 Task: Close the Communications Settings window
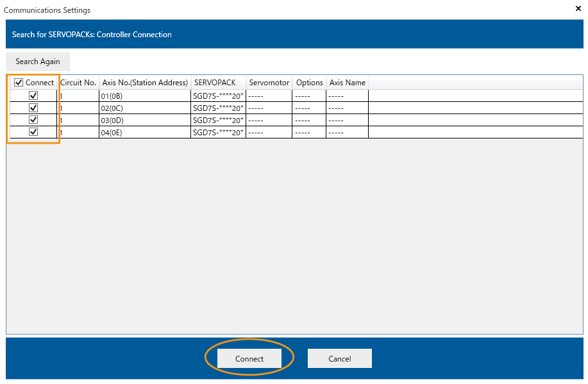[578, 8]
